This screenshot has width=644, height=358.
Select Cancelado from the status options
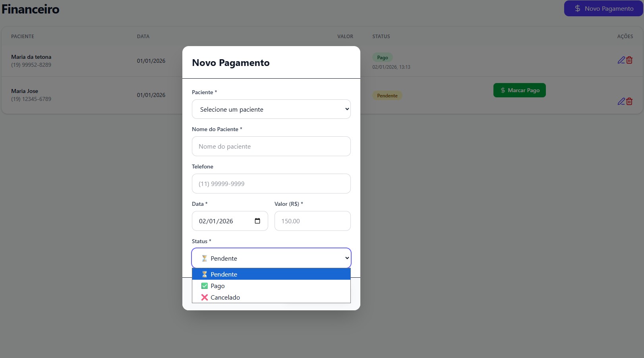225,297
